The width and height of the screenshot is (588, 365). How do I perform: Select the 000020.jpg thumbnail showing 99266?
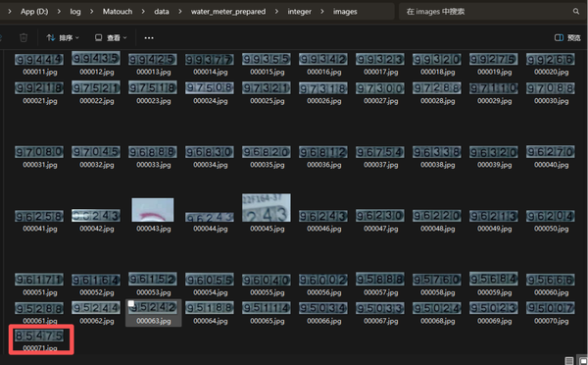coord(550,59)
